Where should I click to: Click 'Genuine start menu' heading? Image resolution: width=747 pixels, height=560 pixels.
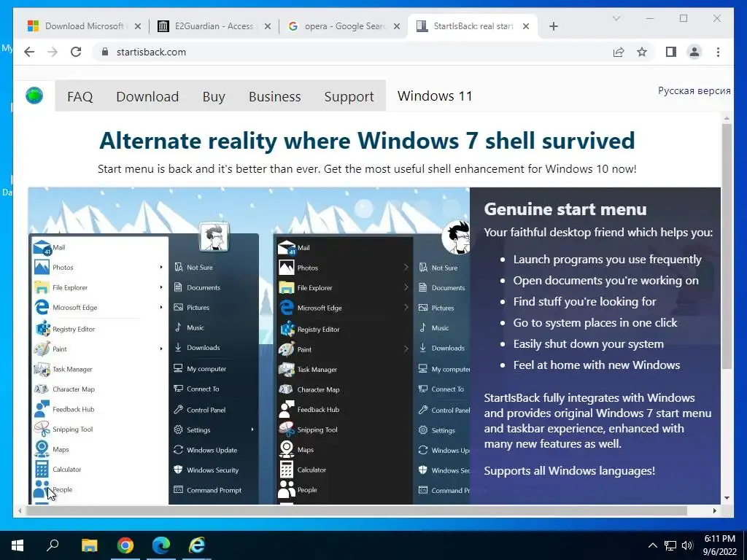565,209
